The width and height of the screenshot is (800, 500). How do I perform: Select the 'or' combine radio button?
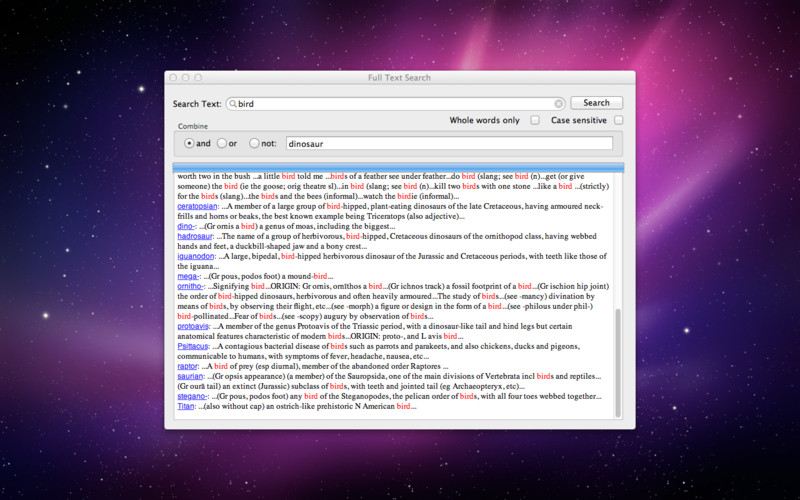coord(221,143)
